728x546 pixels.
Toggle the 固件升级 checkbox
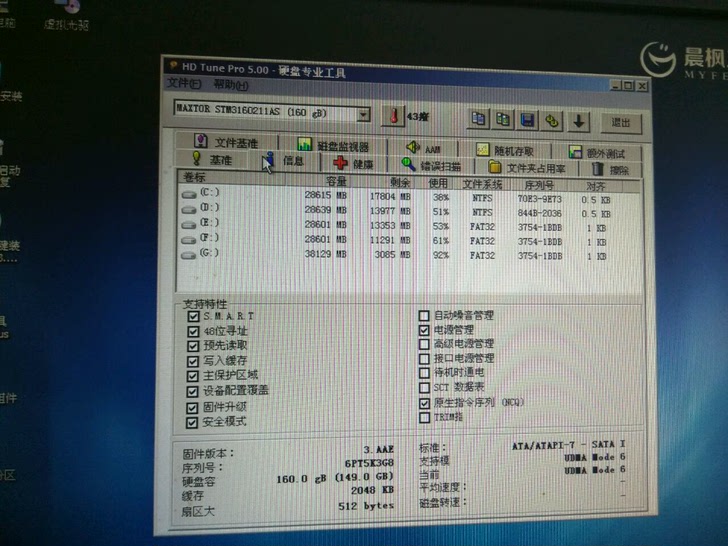tap(192, 408)
